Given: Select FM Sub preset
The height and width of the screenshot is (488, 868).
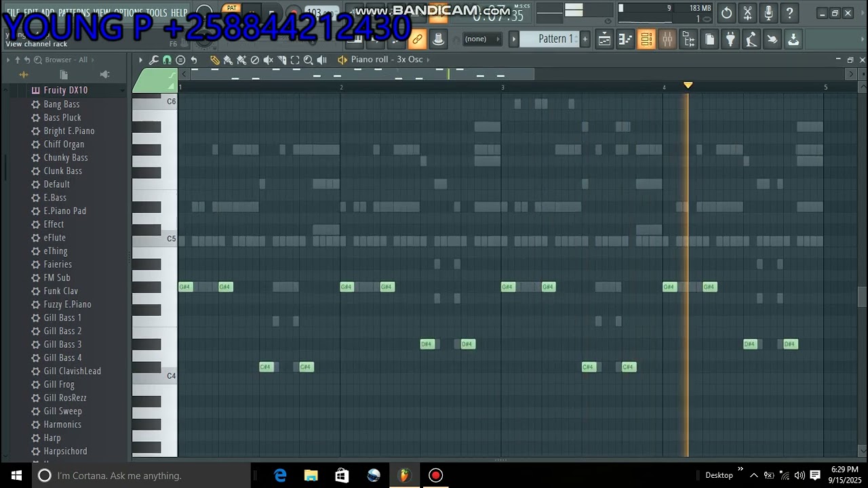Looking at the screenshot, I should click(57, 277).
